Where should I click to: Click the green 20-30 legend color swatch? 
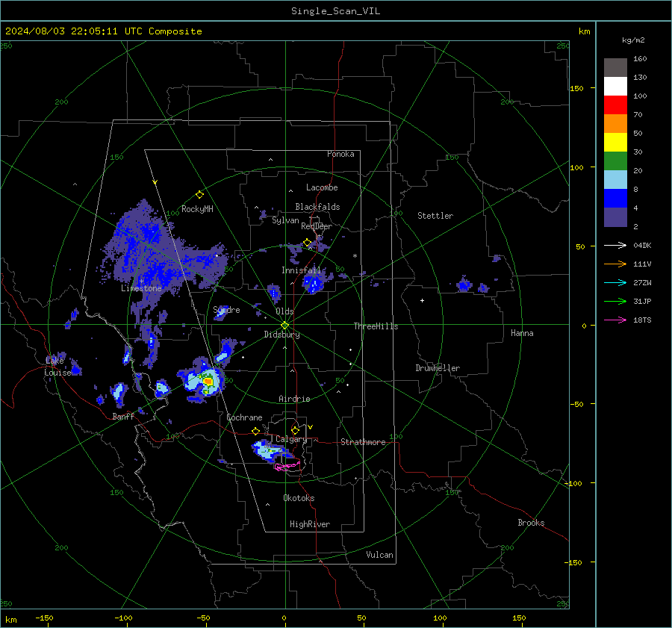[615, 161]
